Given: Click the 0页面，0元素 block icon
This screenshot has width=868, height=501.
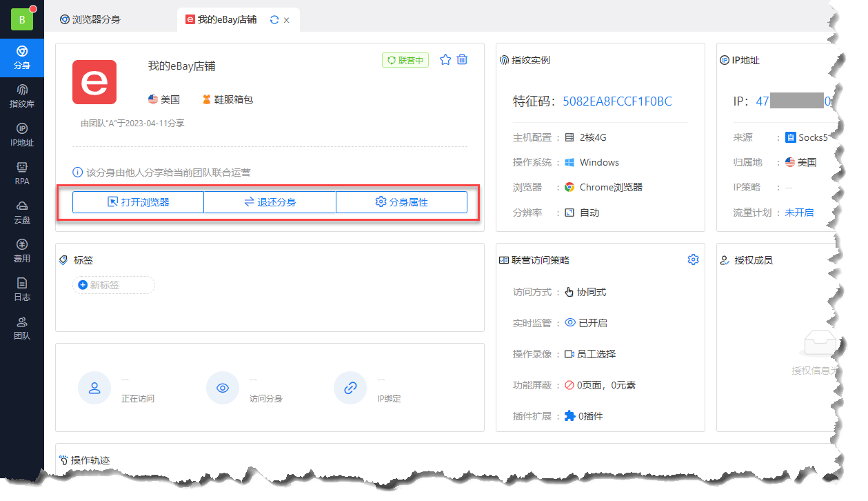Looking at the screenshot, I should click(569, 385).
